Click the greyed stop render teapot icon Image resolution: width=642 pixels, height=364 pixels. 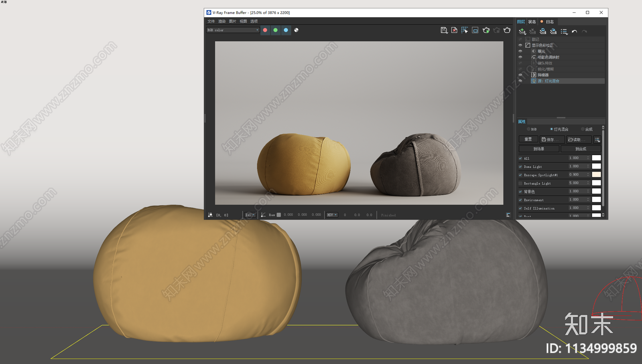pyautogui.click(x=497, y=30)
